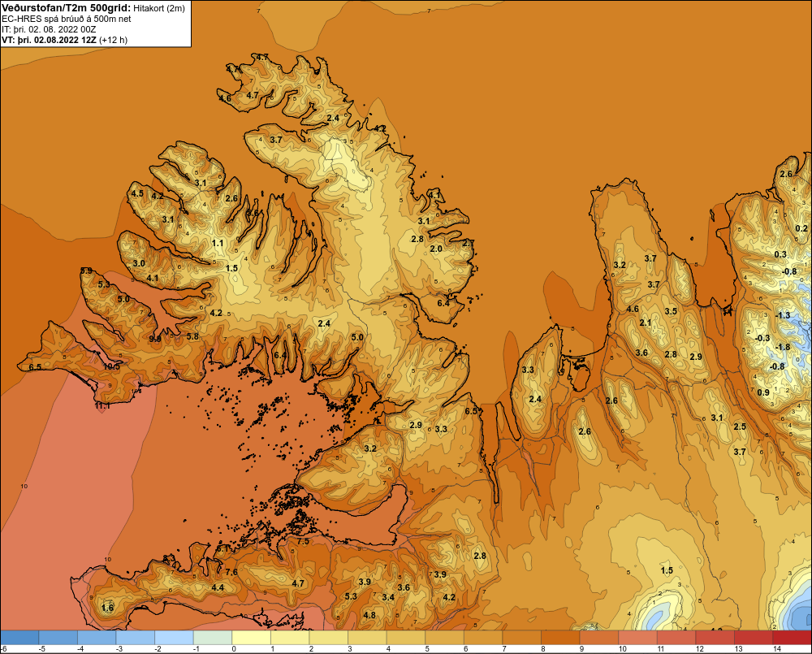This screenshot has width=812, height=654.
Task: Click the pale green legend swatch between -1 and 0
Action: pos(213,637)
